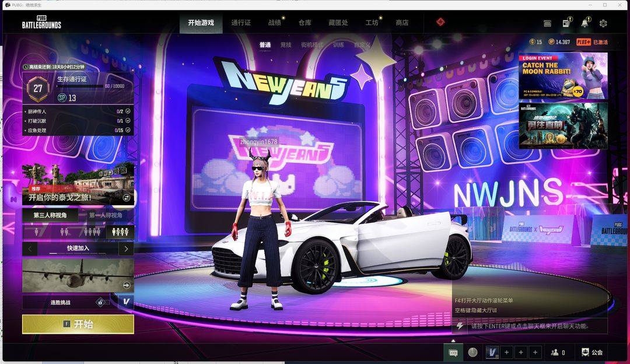Open the 通行证 pass tab
The height and width of the screenshot is (364, 630).
[x=241, y=23]
